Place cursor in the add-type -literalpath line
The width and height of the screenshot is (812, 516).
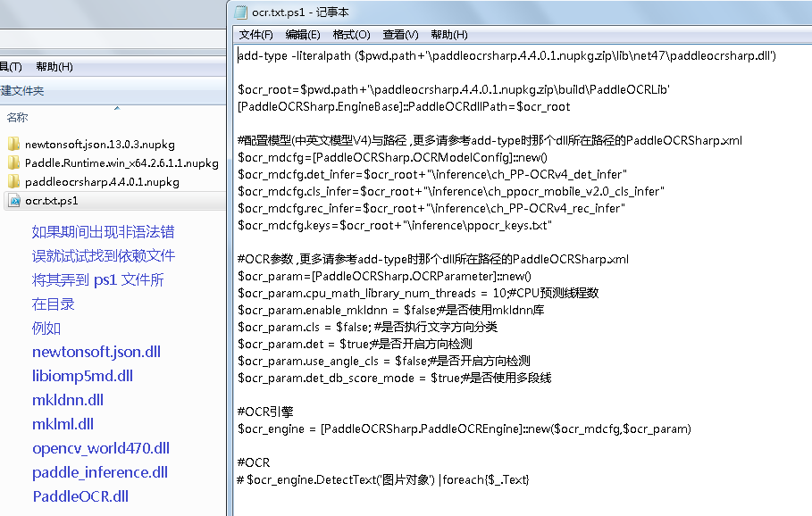[506, 56]
